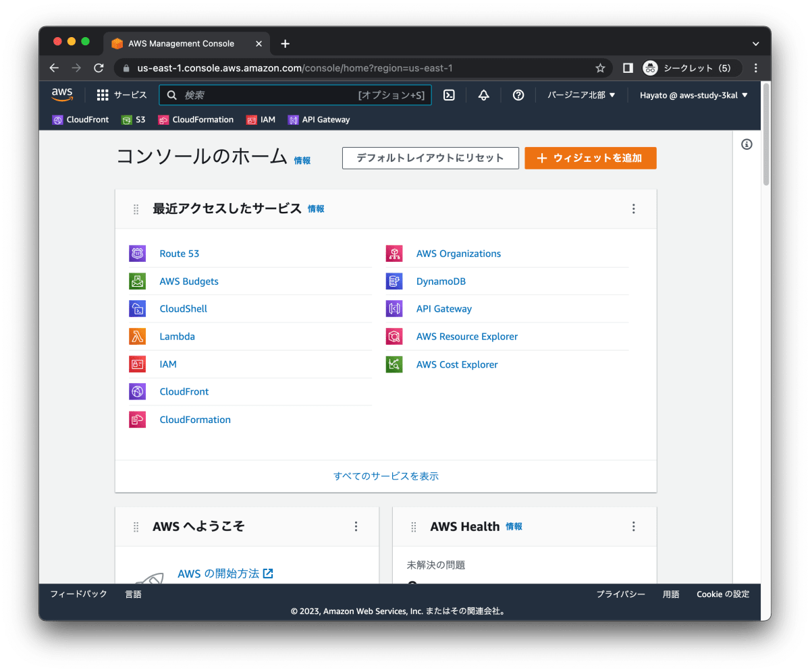The height and width of the screenshot is (672, 810).
Task: Launch CloudShell from the top navigation bar
Action: [x=449, y=95]
